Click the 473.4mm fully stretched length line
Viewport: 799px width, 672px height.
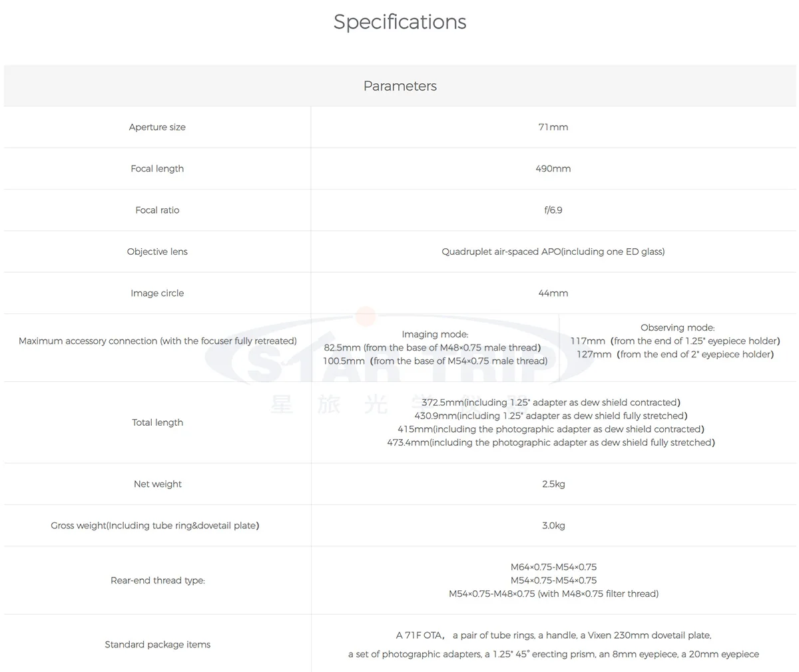[551, 442]
